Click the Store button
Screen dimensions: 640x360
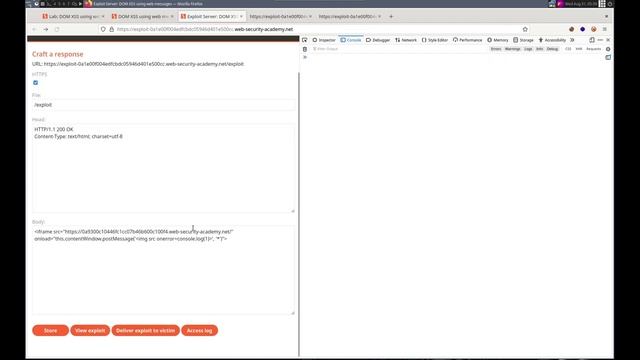tap(51, 330)
